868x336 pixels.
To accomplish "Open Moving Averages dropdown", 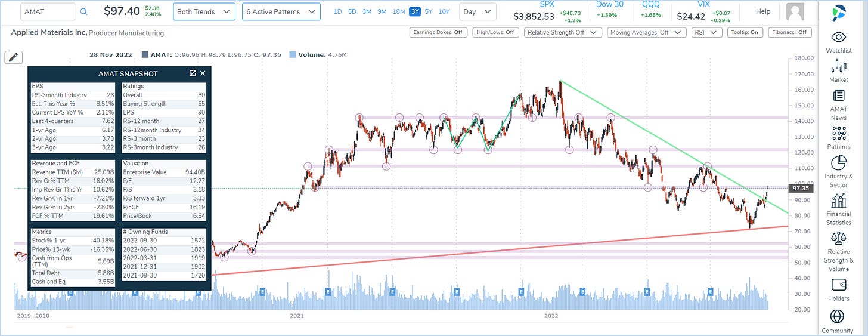I will click(646, 32).
